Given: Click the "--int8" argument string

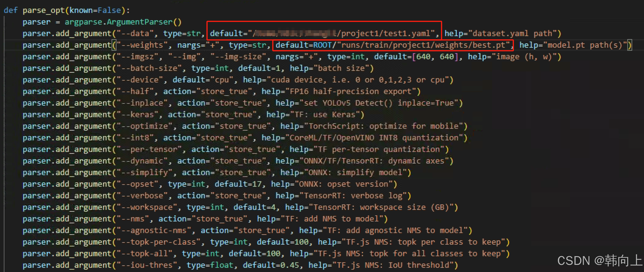Looking at the screenshot, I should pyautogui.click(x=135, y=138).
